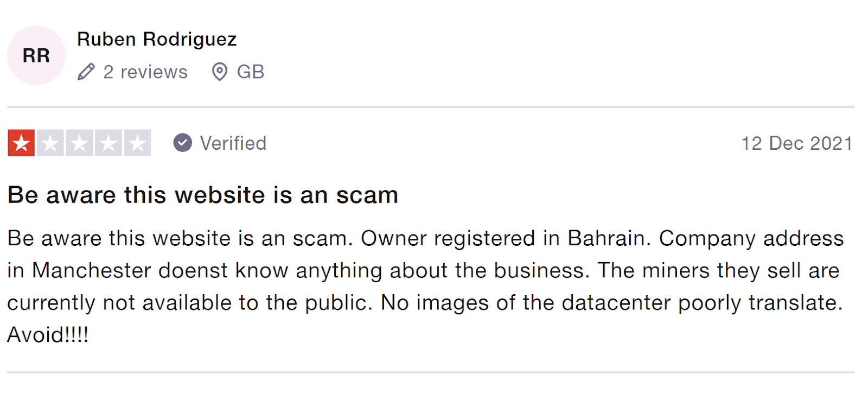Click the fifth grey star

click(137, 143)
